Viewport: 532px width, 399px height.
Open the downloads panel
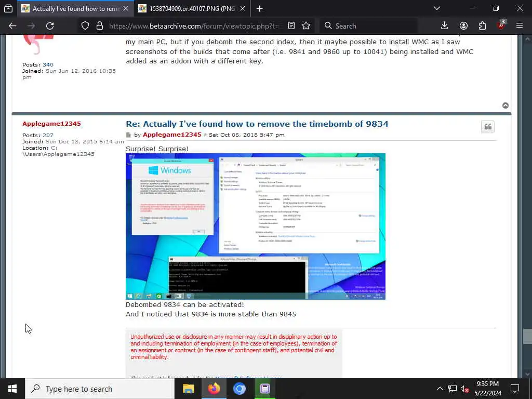coord(445,26)
